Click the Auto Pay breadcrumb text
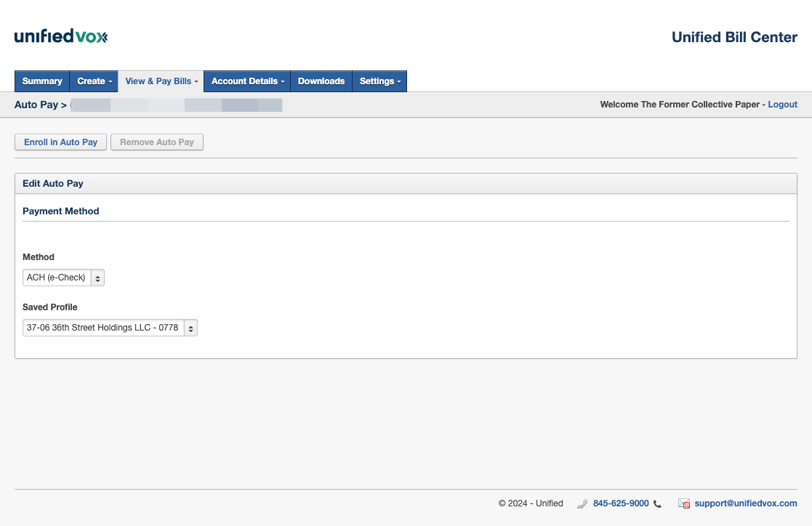The image size is (812, 526). coord(36,105)
